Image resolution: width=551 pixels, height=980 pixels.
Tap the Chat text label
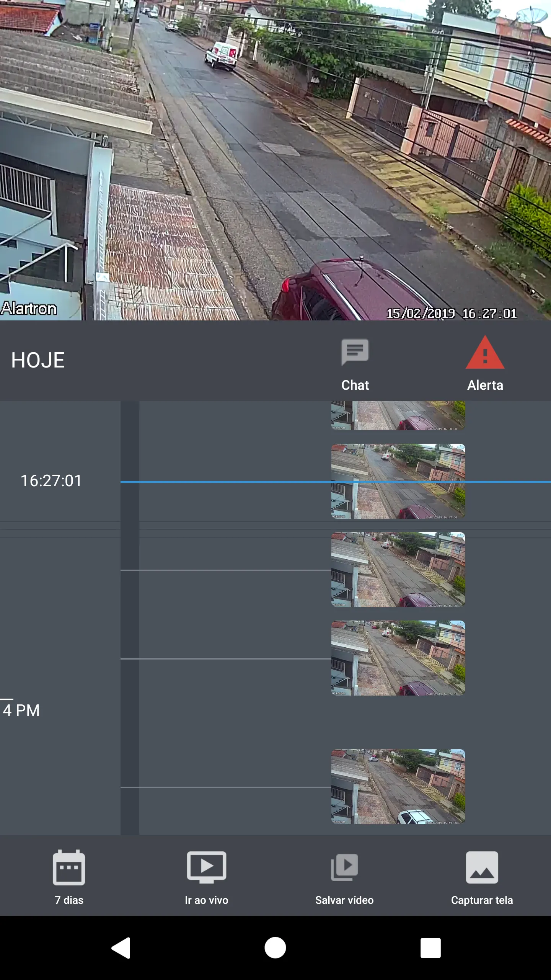pos(355,385)
